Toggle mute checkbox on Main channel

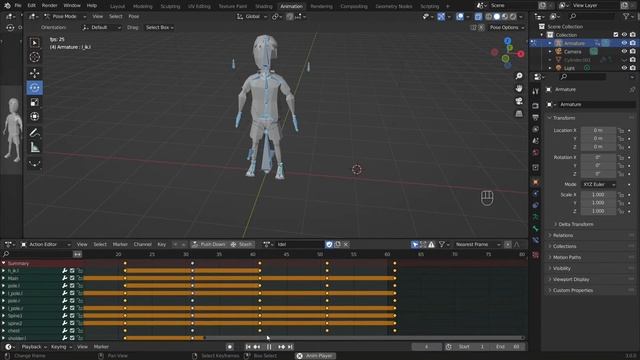tap(72, 278)
